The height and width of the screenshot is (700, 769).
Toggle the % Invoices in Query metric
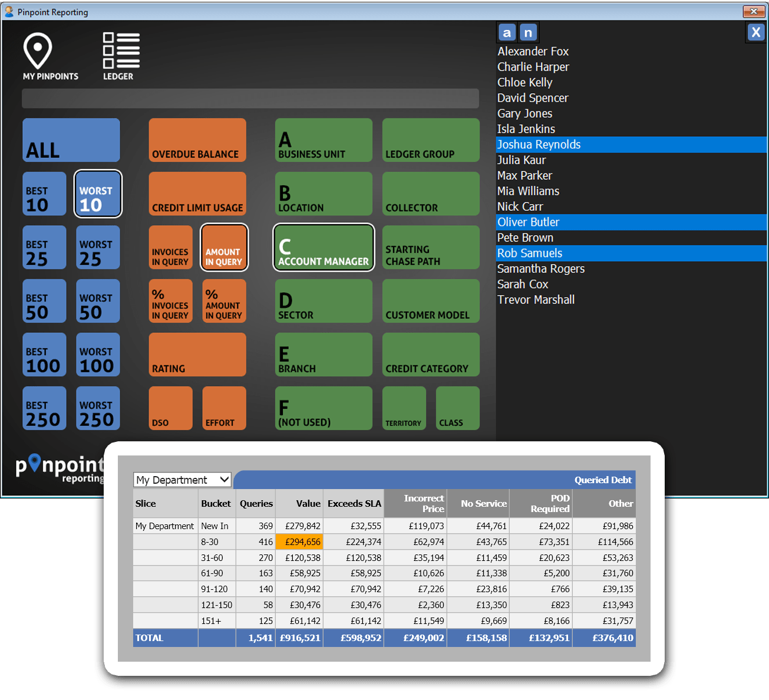click(x=170, y=301)
